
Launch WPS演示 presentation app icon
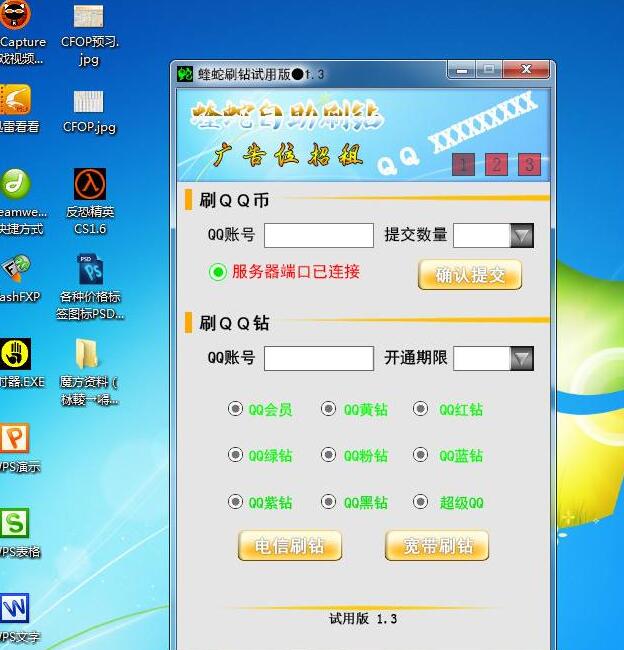pos(15,438)
